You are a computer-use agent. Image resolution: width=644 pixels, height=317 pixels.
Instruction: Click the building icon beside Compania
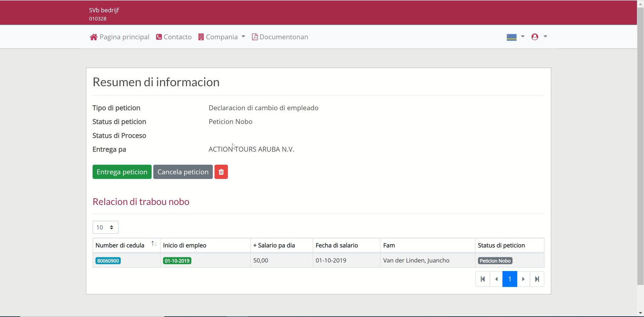point(201,37)
